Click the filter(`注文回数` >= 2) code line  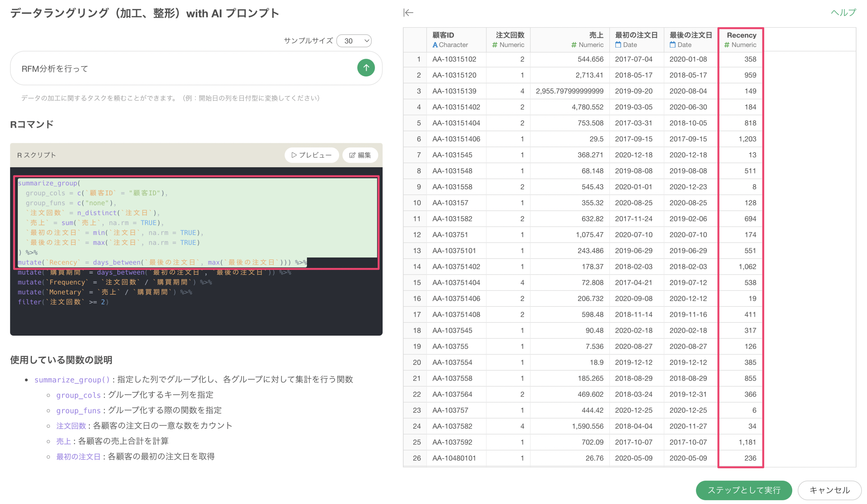point(63,302)
